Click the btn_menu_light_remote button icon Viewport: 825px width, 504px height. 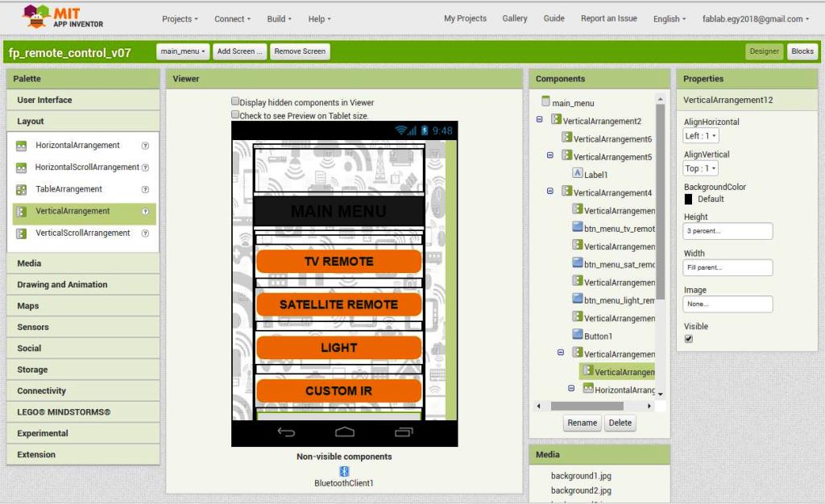pos(577,299)
